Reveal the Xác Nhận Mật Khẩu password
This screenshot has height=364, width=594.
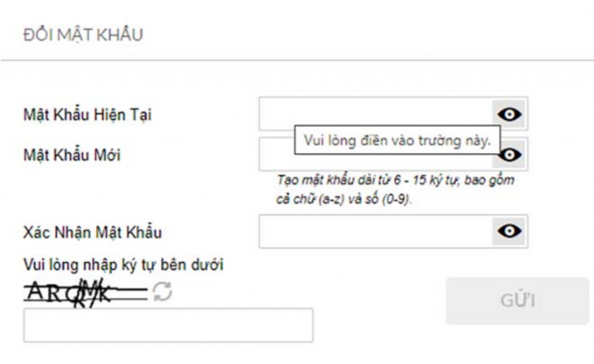pos(510,231)
